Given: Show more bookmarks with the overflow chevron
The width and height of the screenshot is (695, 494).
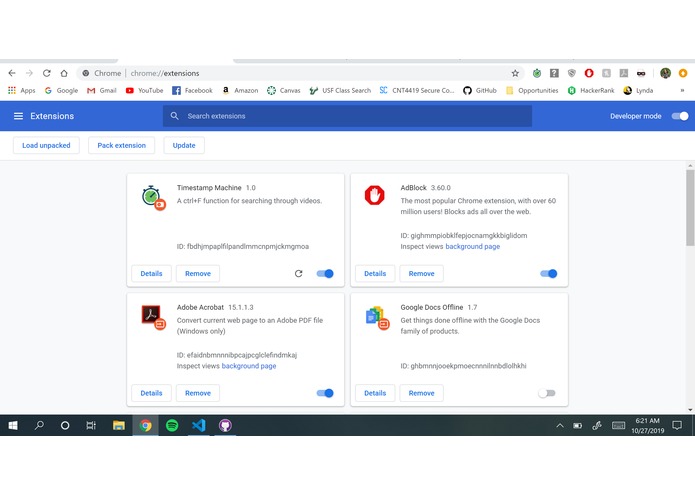Looking at the screenshot, I should coord(682,90).
